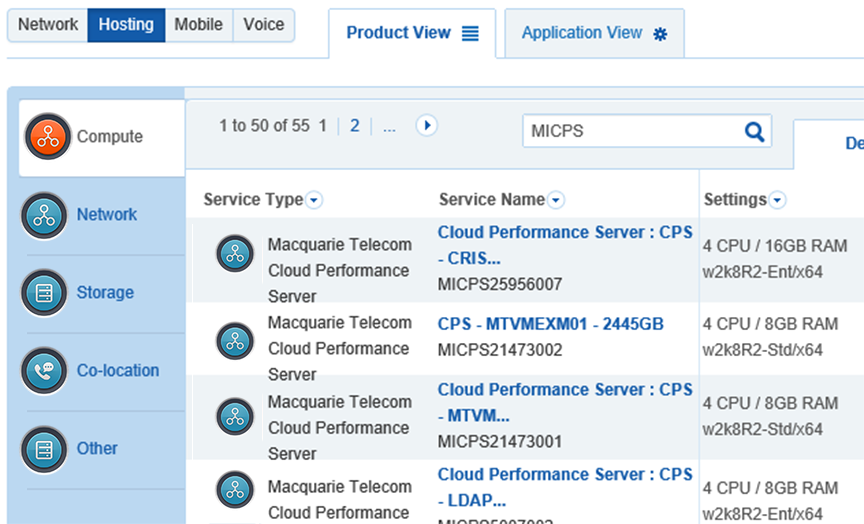Viewport: 864px width, 524px height.
Task: Go to page 2 of results
Action: pyautogui.click(x=355, y=126)
